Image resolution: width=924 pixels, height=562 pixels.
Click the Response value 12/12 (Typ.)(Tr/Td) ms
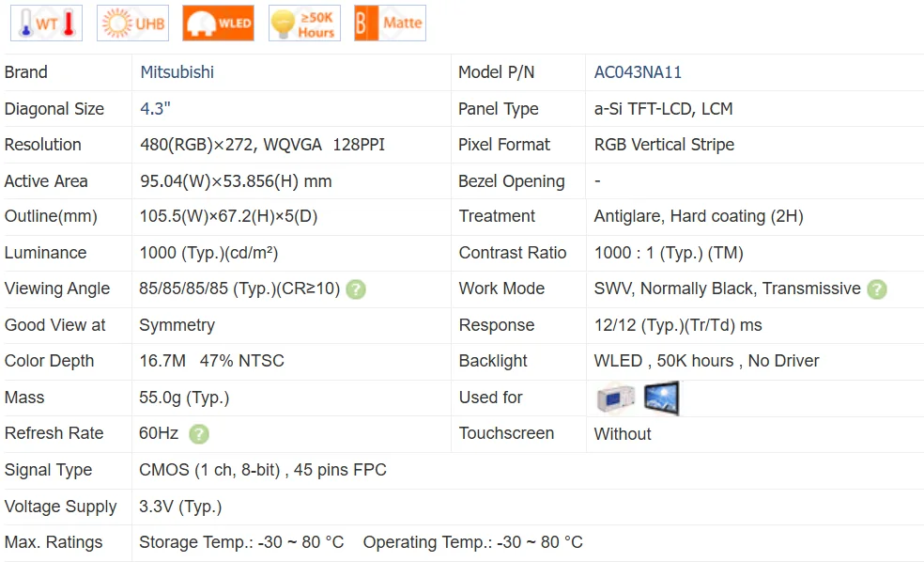pyautogui.click(x=678, y=325)
